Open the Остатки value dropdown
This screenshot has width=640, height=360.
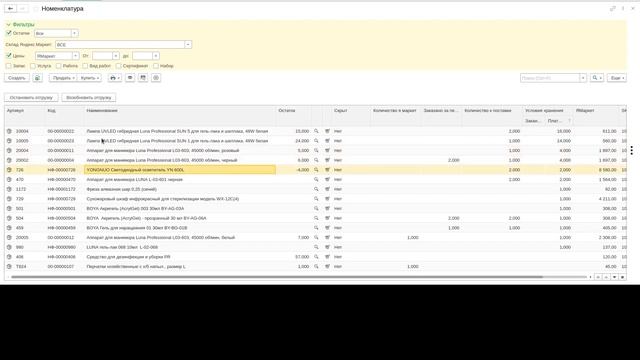74,33
